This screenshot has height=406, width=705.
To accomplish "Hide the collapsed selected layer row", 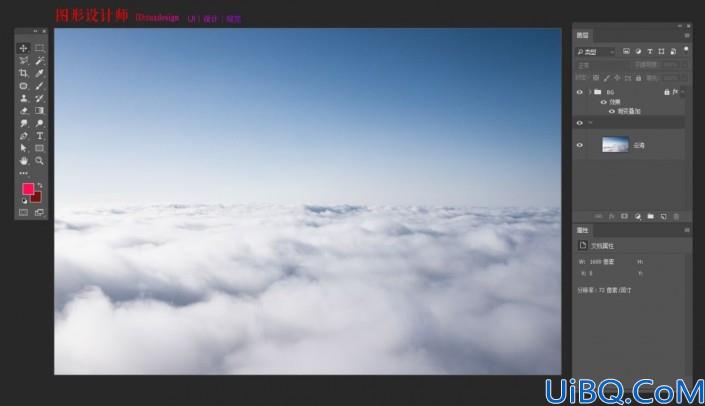I will click(x=580, y=123).
